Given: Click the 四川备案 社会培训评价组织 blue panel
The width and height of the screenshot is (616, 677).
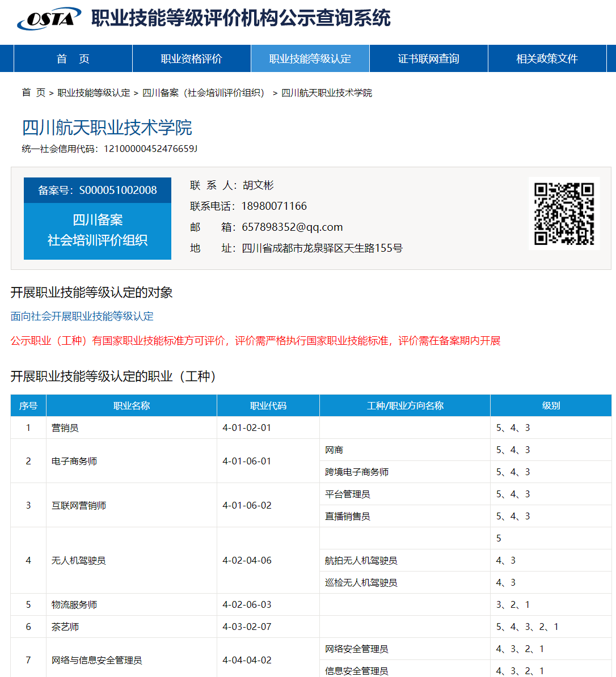Looking at the screenshot, I should (x=98, y=230).
